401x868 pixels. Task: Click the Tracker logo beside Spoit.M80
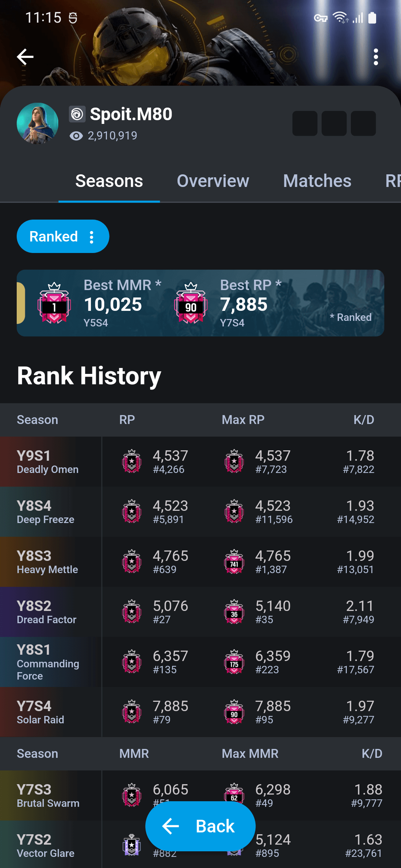tap(77, 114)
